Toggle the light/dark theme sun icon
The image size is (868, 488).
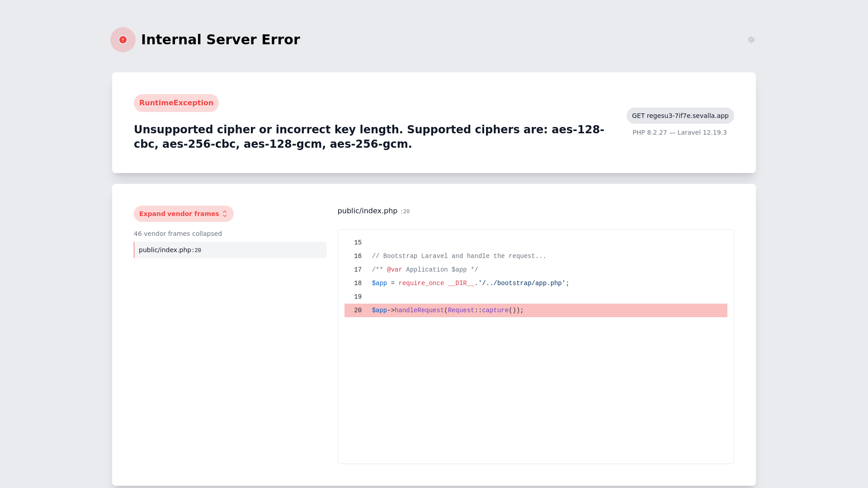click(751, 40)
